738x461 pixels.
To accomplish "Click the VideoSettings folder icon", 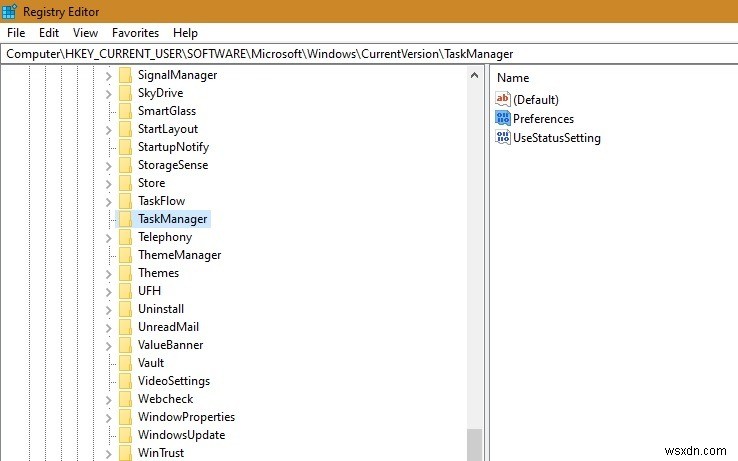I will [x=125, y=381].
